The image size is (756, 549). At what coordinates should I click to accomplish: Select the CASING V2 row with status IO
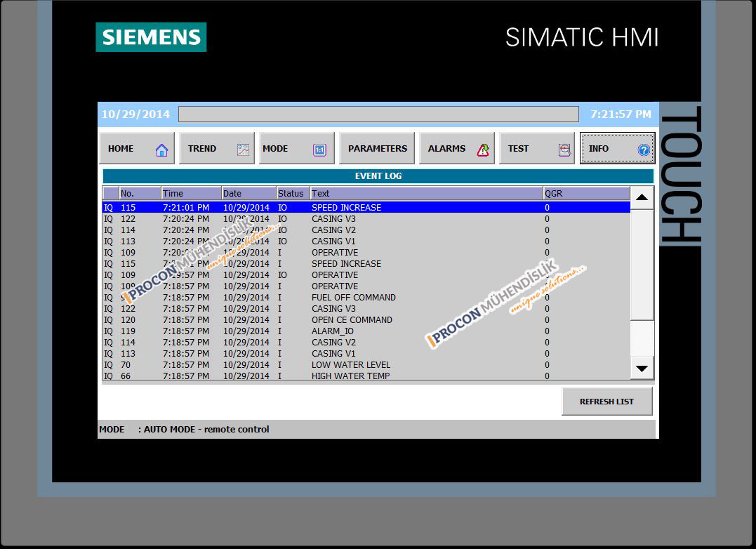[366, 230]
